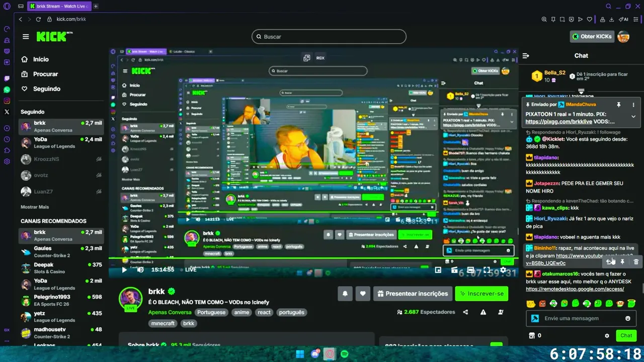Jump to LIVE in the player

click(x=191, y=270)
